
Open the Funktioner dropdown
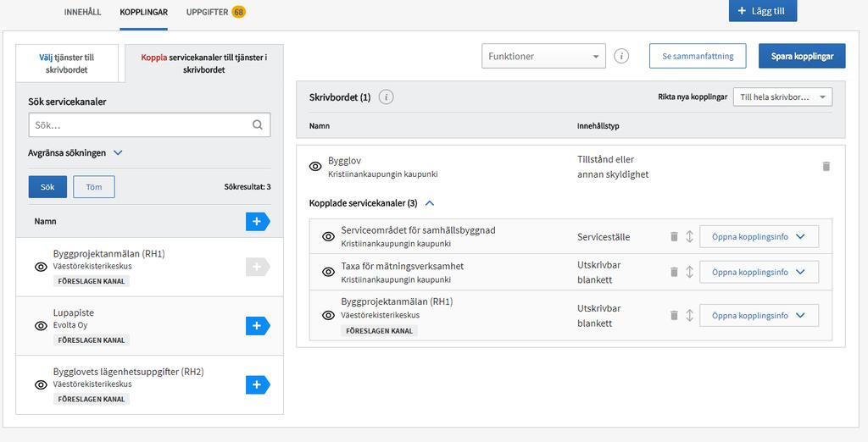point(543,56)
